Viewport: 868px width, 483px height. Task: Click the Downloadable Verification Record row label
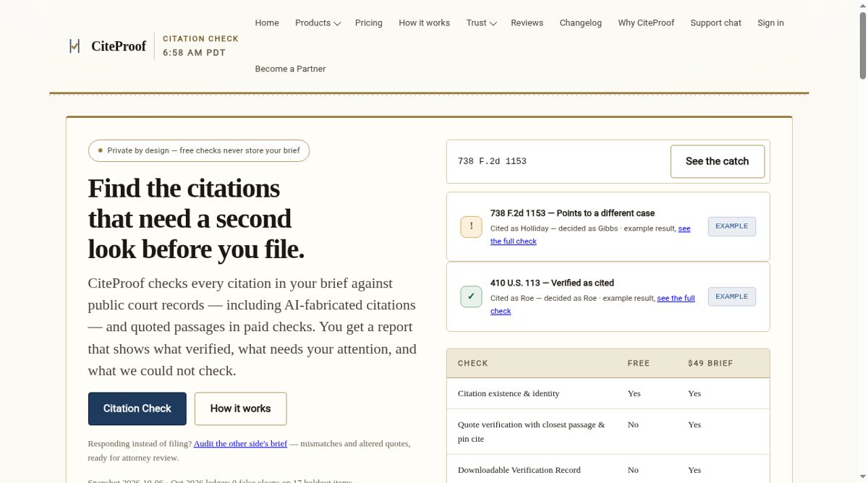[519, 470]
